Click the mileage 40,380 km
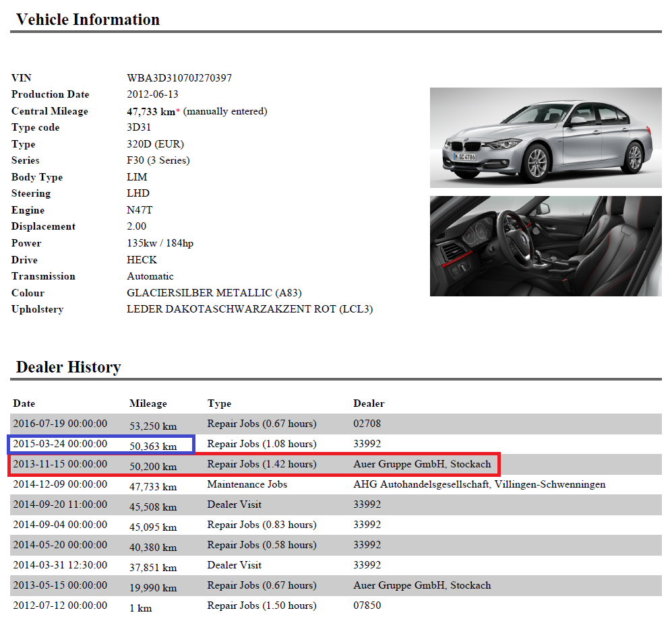Image resolution: width=672 pixels, height=621 pixels. [153, 548]
